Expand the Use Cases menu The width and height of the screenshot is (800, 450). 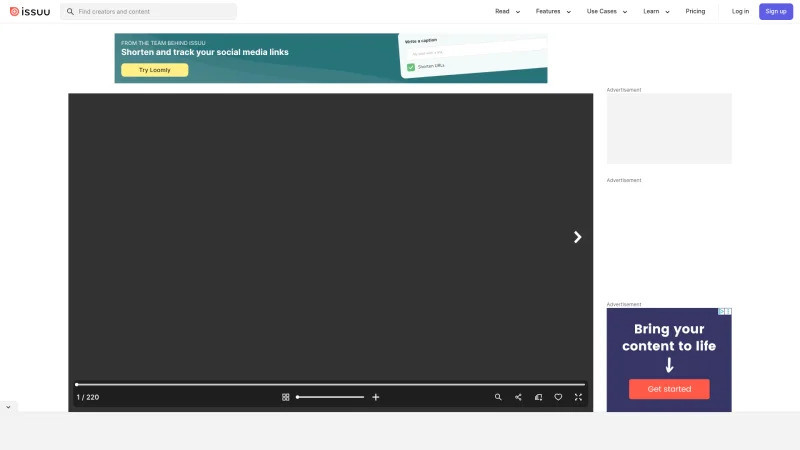(x=607, y=11)
